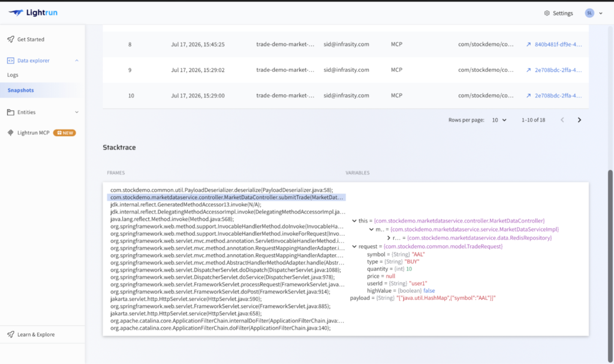Select frame ApplicationFilterChain.doFilter line 140
614x364 pixels.
pos(221,328)
